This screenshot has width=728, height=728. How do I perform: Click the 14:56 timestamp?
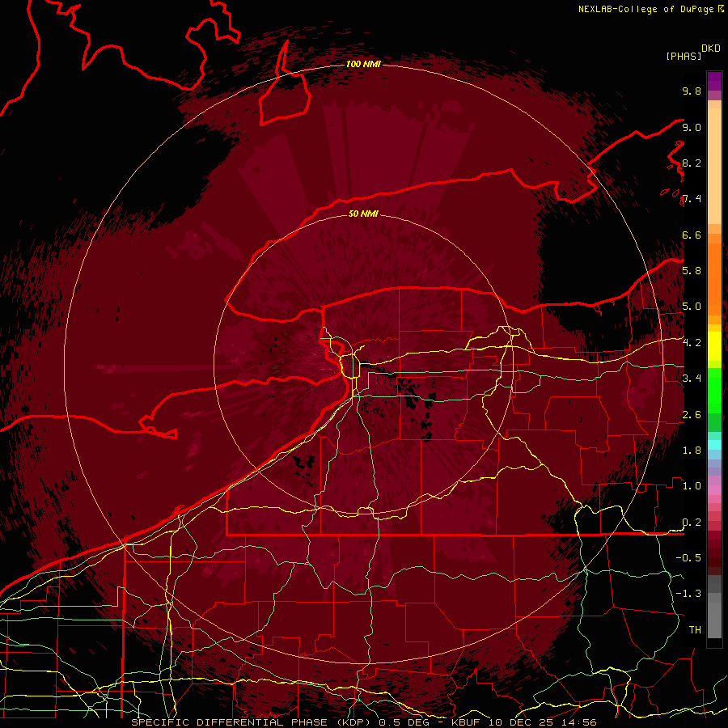pos(579,722)
